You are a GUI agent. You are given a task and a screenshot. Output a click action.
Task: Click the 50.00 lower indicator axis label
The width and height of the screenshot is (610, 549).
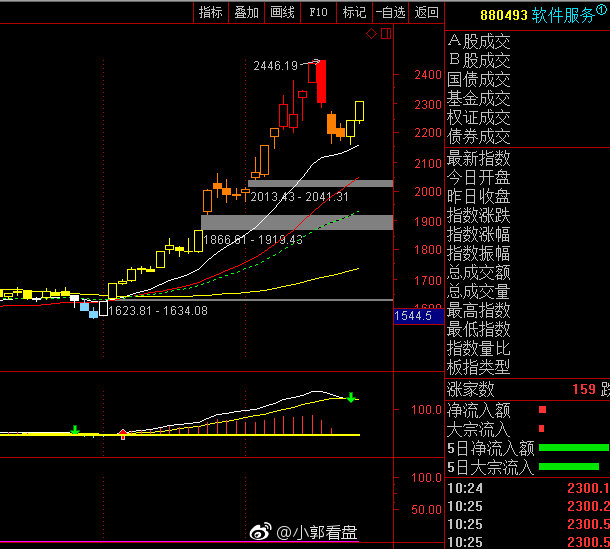click(426, 509)
